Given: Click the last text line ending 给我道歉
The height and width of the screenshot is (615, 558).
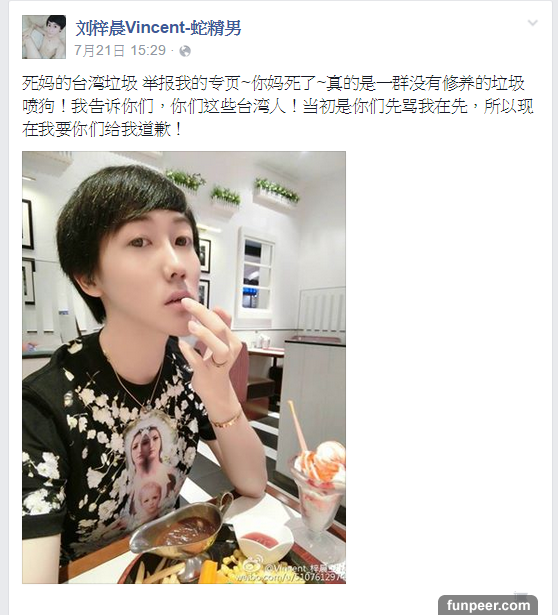Looking at the screenshot, I should 102,129.
